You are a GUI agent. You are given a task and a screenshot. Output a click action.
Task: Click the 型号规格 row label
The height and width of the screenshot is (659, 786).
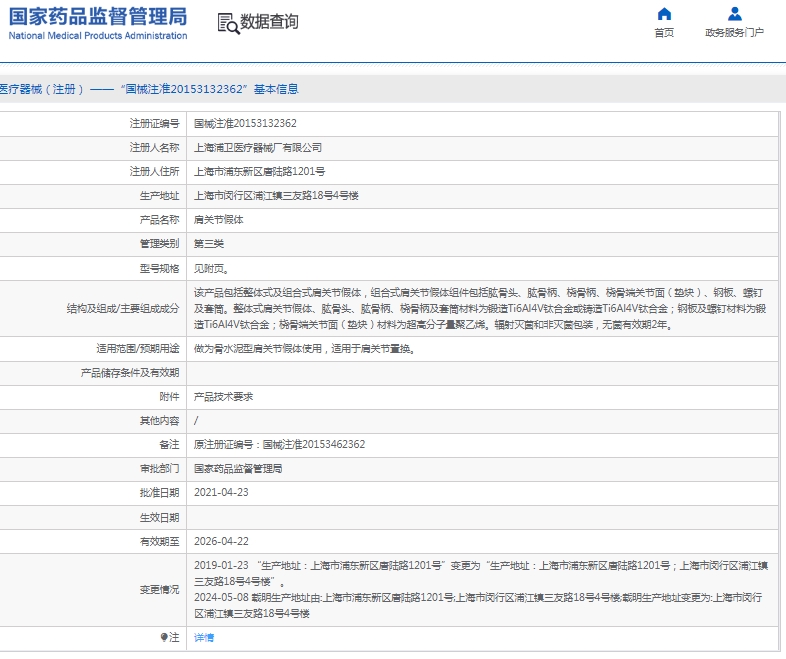tap(159, 269)
